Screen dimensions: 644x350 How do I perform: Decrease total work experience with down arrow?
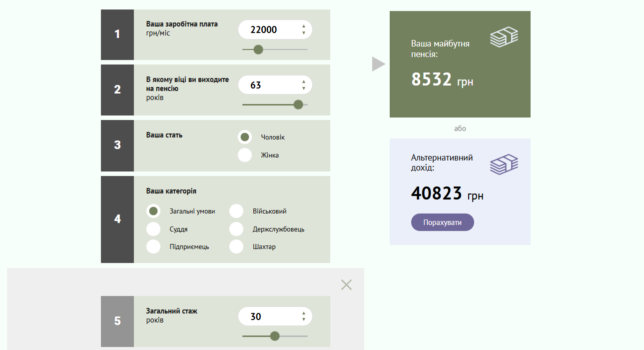304,320
